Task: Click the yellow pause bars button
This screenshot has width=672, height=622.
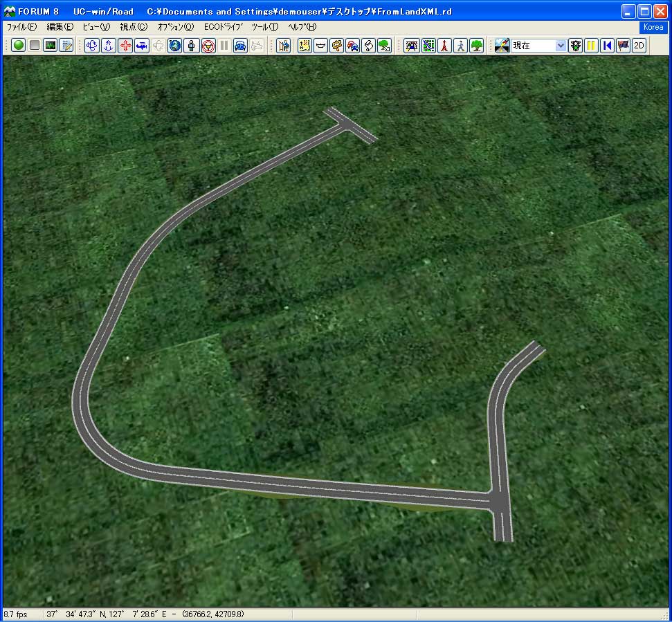Action: coord(591,46)
